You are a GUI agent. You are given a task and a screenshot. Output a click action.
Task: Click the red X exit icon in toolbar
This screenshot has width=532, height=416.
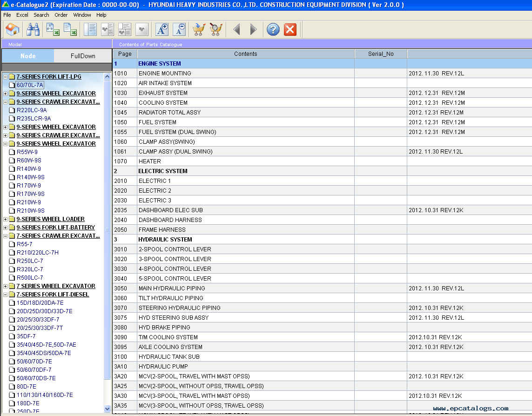tap(290, 29)
